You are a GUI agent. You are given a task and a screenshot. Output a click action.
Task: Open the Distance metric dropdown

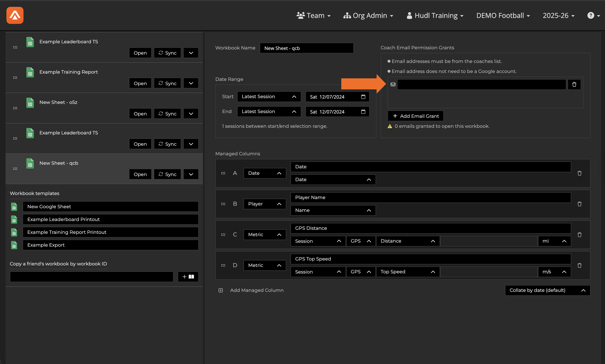(x=408, y=241)
